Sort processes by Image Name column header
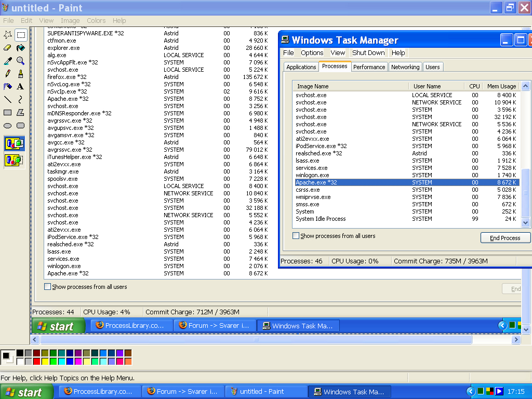The width and height of the screenshot is (532, 399). point(351,86)
